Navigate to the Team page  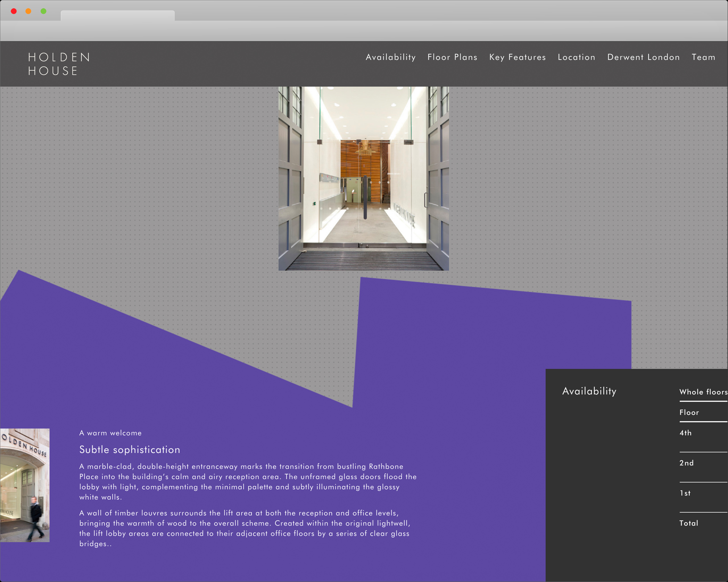(x=703, y=57)
